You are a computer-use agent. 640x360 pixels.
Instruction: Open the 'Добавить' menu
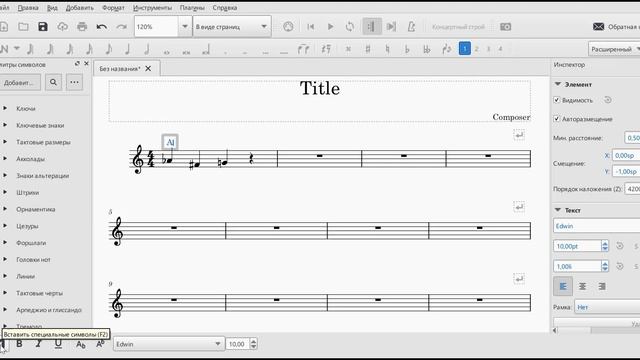(80, 8)
